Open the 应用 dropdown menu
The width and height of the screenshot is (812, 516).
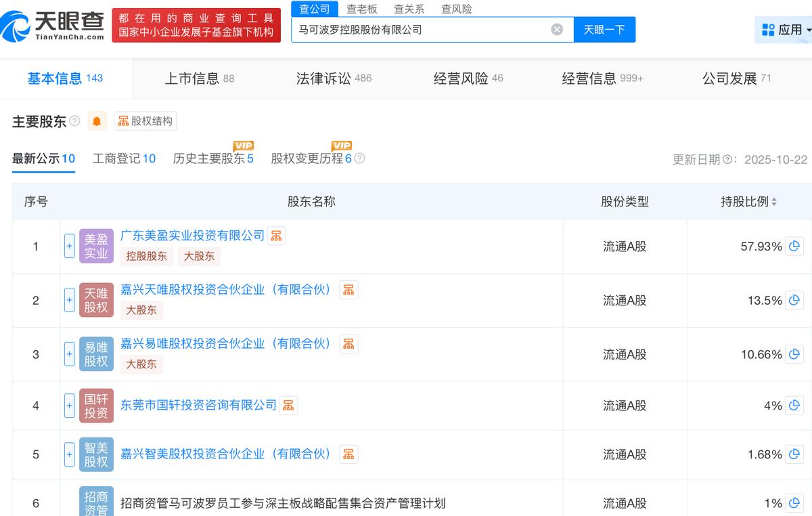pos(783,29)
